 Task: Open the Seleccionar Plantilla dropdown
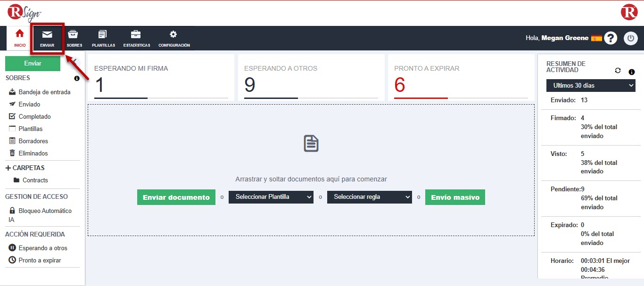tap(271, 197)
